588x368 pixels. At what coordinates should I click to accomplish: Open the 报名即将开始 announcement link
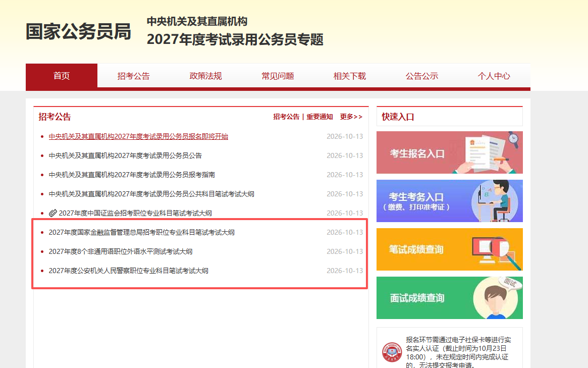tap(138, 136)
